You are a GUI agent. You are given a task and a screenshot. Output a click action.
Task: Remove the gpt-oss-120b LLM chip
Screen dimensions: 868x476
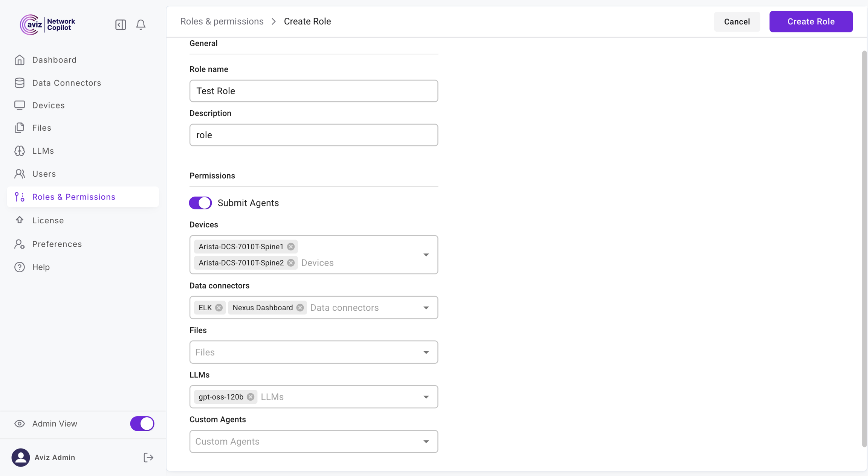251,397
